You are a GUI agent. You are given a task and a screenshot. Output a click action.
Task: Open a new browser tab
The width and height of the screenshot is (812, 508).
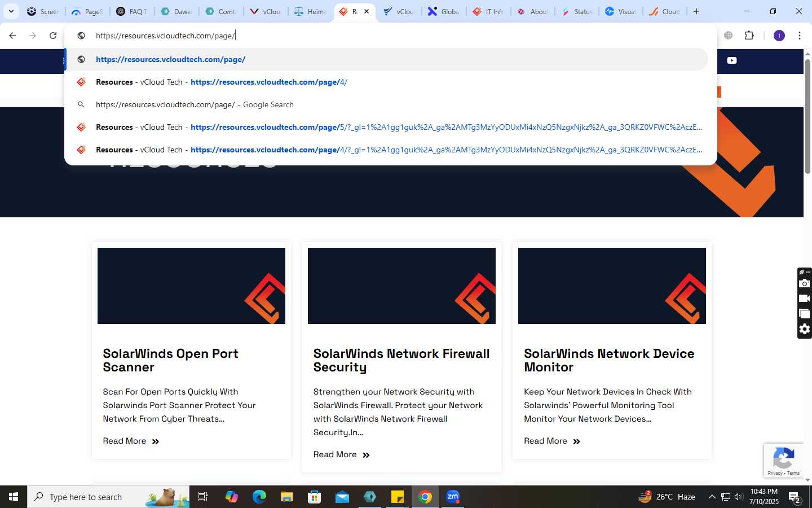click(x=696, y=11)
